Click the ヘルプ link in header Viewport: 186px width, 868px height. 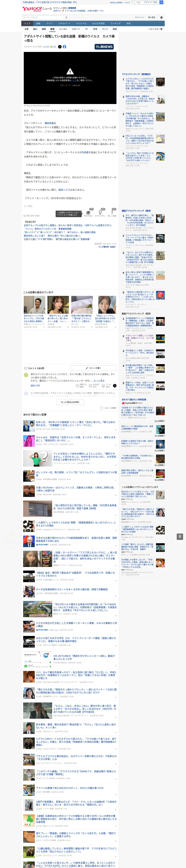tap(127, 2)
